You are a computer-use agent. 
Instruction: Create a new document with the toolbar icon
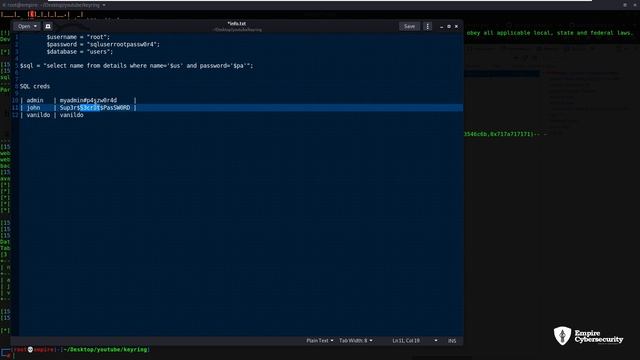(48, 26)
